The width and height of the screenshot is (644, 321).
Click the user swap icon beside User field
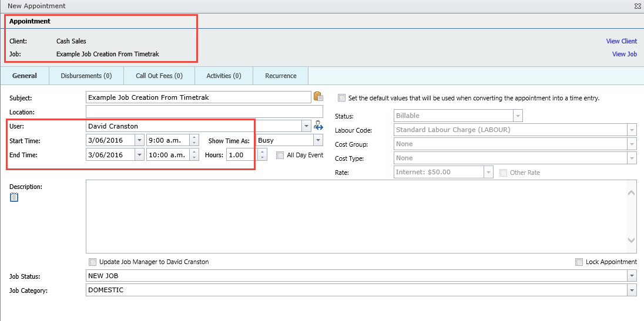tap(318, 126)
